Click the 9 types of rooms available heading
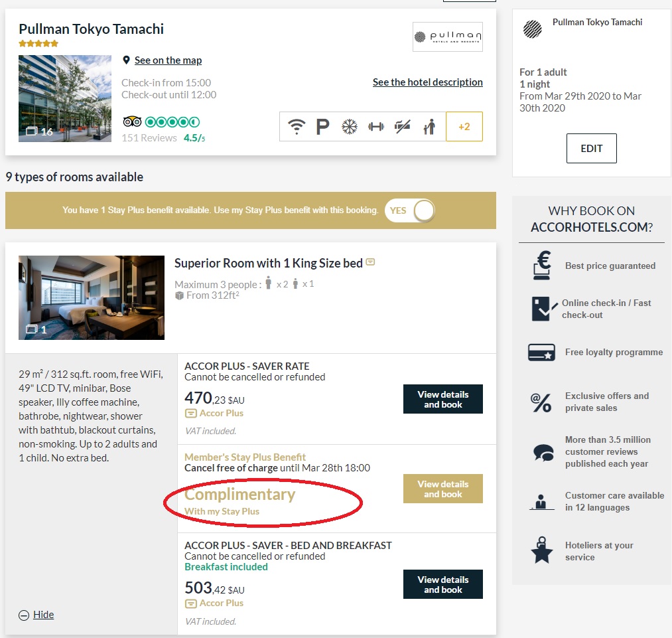Viewport: 672px width, 638px height. click(74, 177)
